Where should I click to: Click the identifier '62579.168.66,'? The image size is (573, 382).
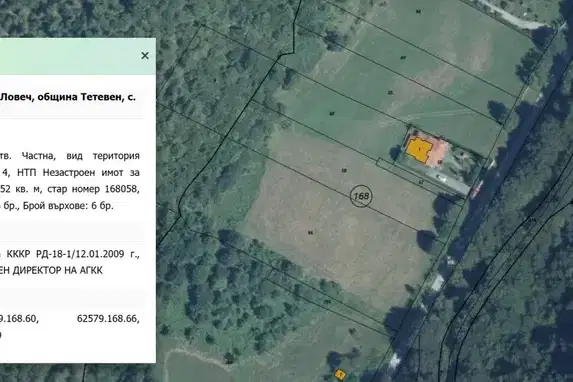tap(108, 319)
